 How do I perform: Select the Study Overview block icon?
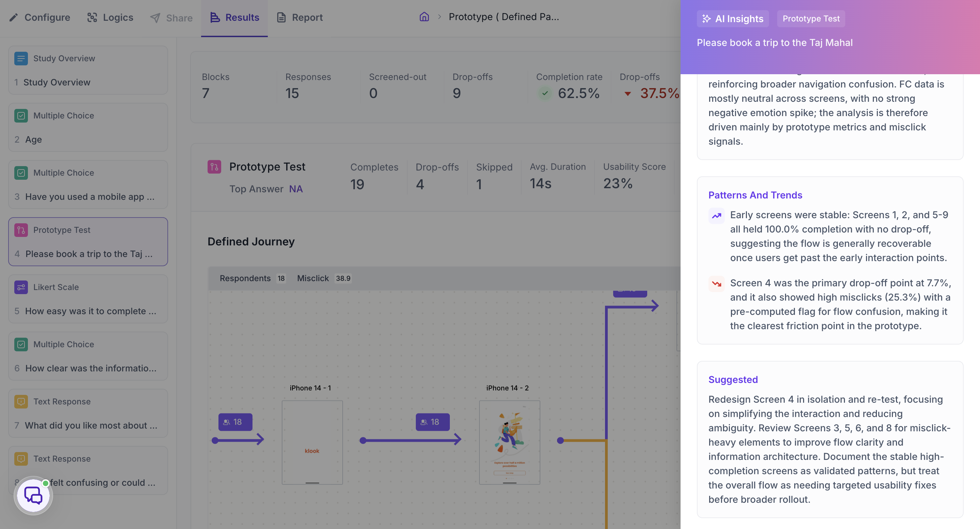click(21, 58)
